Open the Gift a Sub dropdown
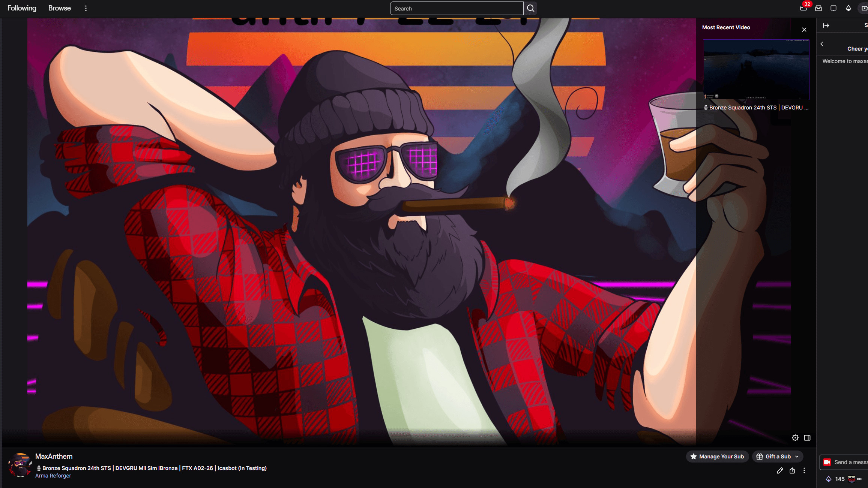This screenshot has height=488, width=868. (778, 457)
